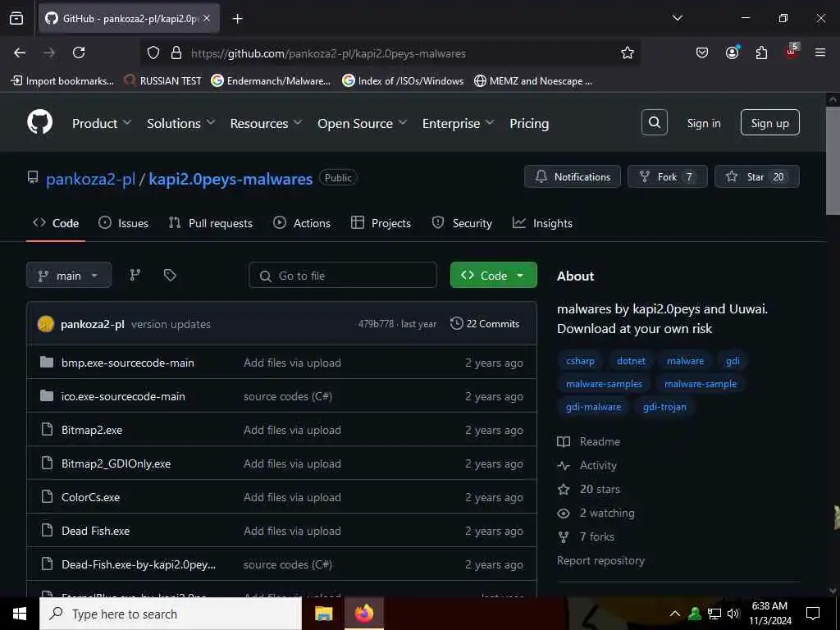
Task: Open the green Code dropdown button
Action: coord(493,275)
